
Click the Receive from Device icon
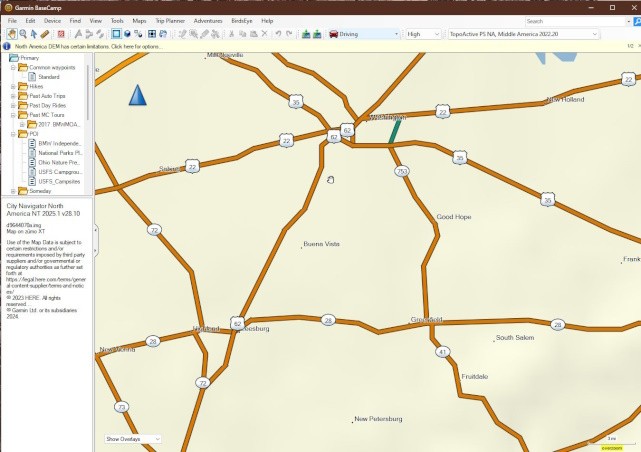317,34
